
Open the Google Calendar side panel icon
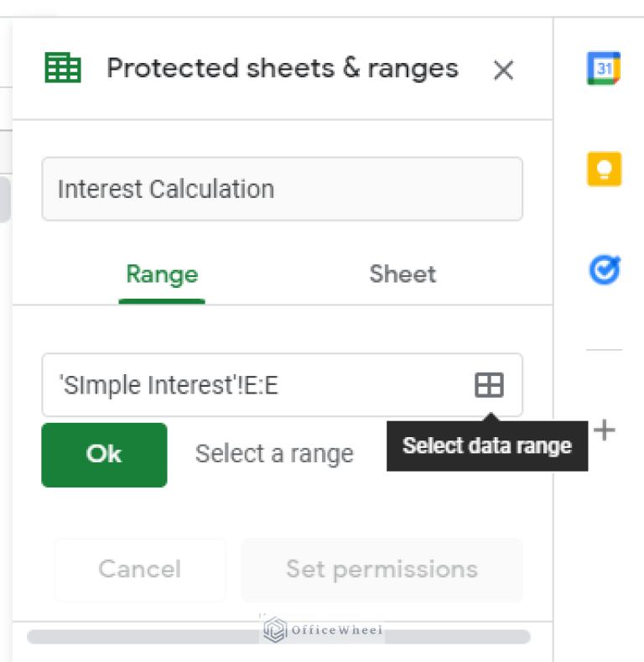pos(604,68)
